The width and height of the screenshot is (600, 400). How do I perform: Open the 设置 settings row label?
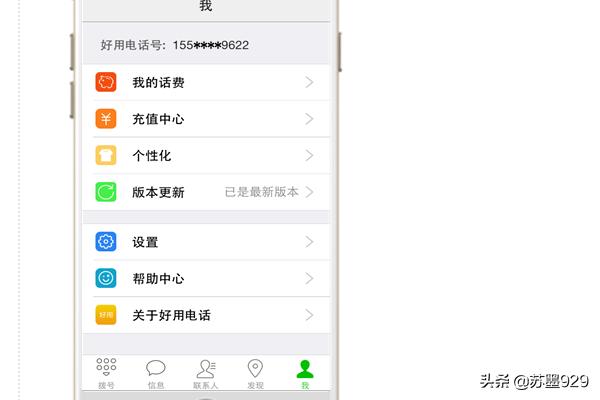pos(145,242)
